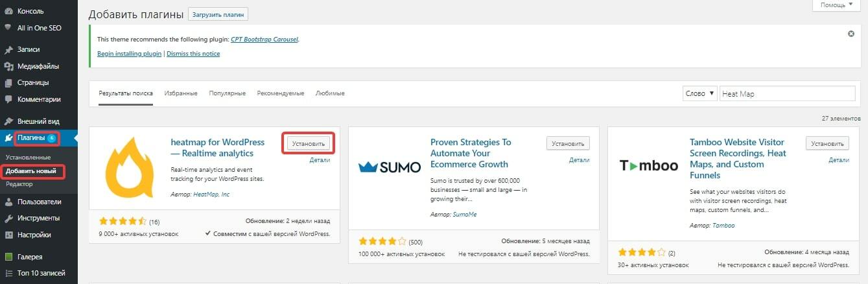868x284 pixels.
Task: Open author link SumoMe
Action: [x=465, y=215]
